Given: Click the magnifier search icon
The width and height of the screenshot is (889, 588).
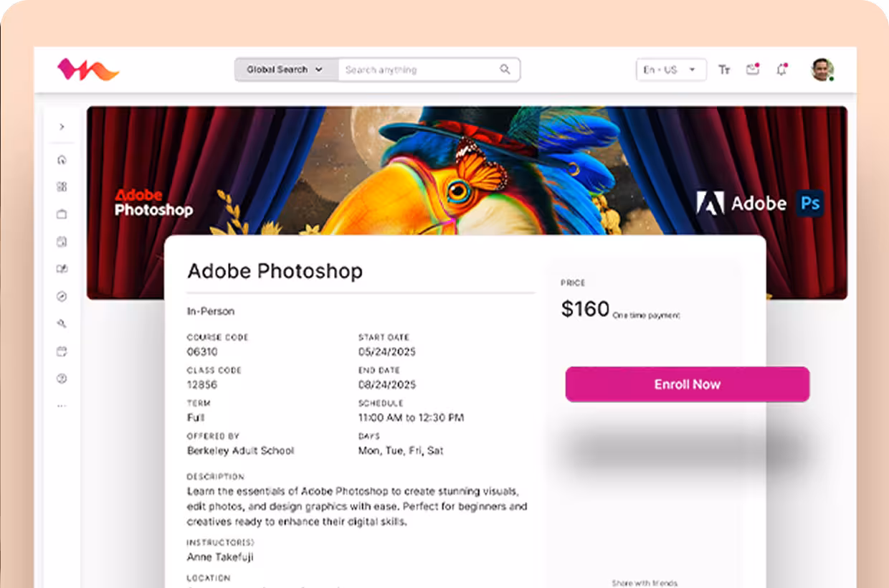Looking at the screenshot, I should coord(505,70).
